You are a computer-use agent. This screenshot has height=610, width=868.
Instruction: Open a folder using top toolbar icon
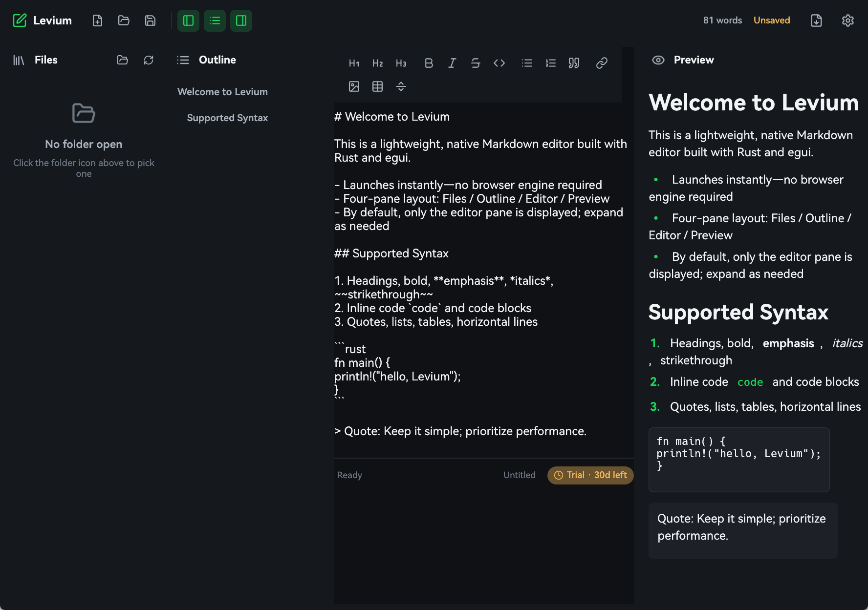coord(124,21)
